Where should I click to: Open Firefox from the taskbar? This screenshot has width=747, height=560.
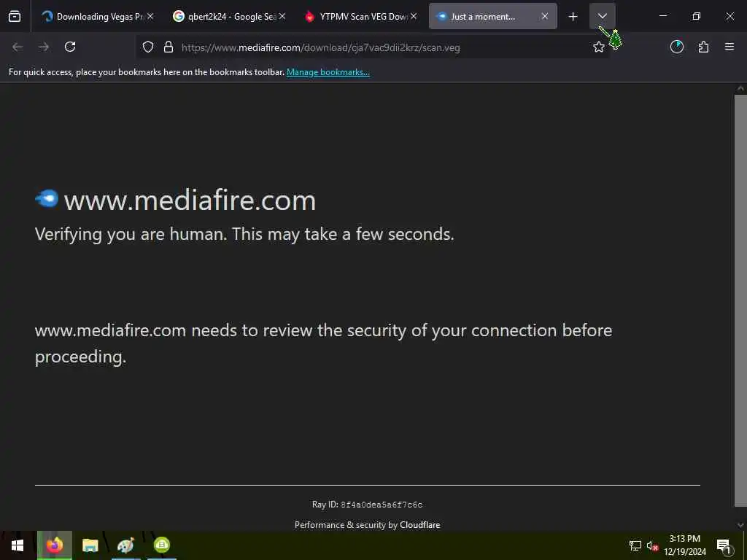[x=54, y=545]
